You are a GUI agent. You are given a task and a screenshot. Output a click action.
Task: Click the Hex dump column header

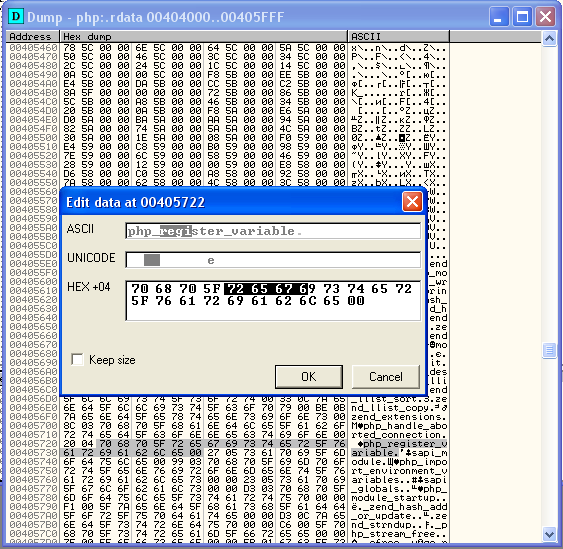(204, 37)
